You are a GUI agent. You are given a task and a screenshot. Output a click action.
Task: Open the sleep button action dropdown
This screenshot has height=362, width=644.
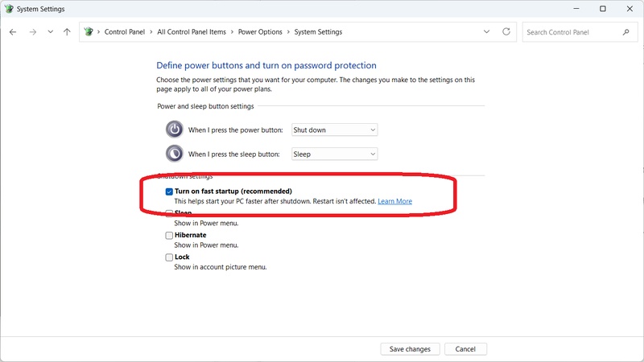click(x=334, y=154)
